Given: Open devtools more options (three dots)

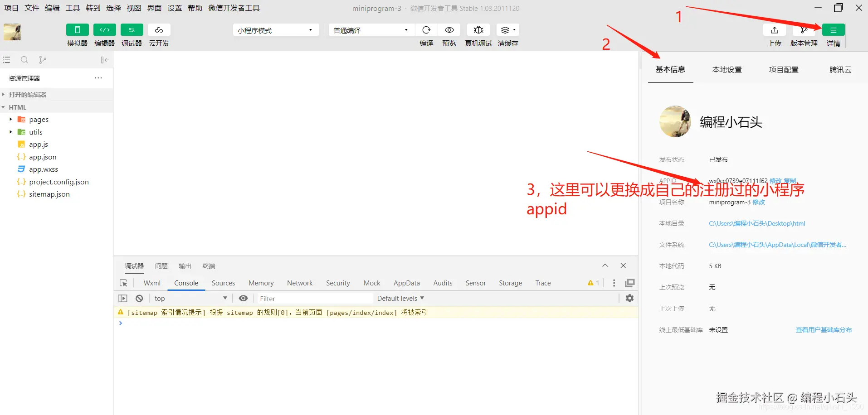Looking at the screenshot, I should (x=614, y=283).
